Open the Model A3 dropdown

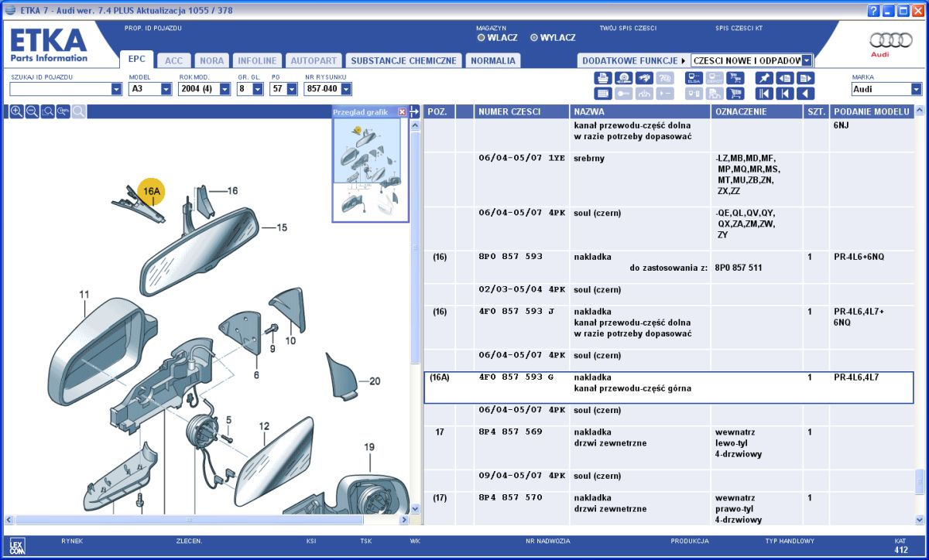[x=166, y=89]
